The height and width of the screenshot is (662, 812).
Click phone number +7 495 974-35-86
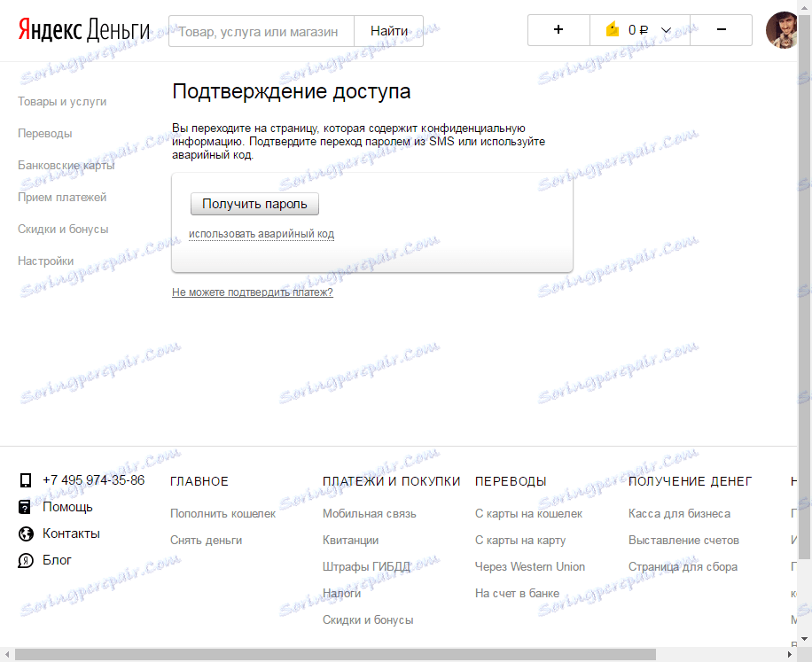[x=94, y=480]
